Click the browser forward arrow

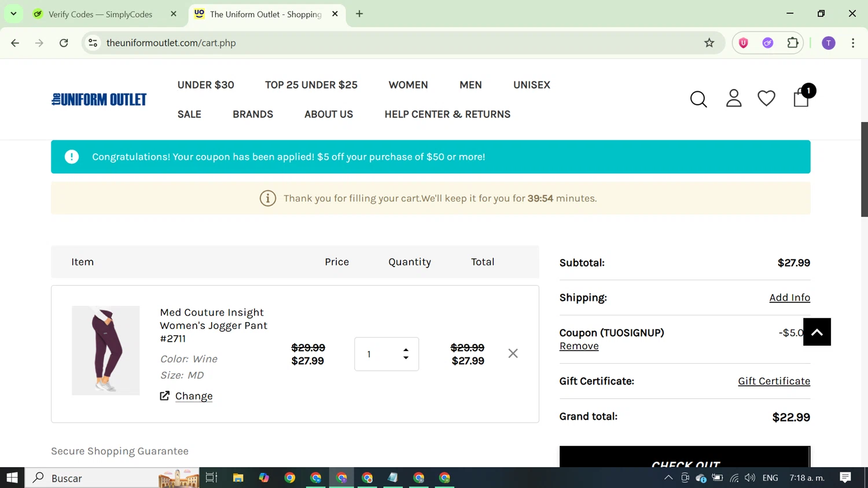(39, 43)
